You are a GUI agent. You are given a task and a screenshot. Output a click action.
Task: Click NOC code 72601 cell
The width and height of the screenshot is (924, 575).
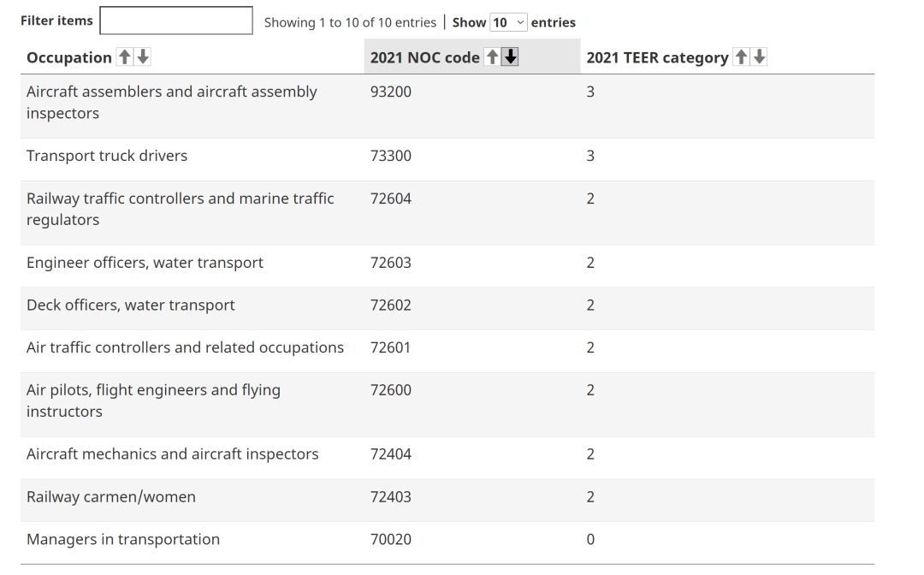391,347
